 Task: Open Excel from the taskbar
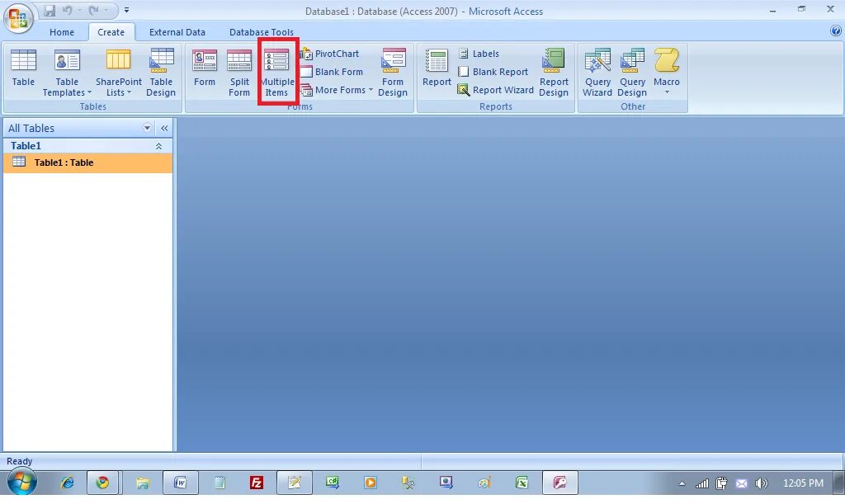tap(522, 483)
